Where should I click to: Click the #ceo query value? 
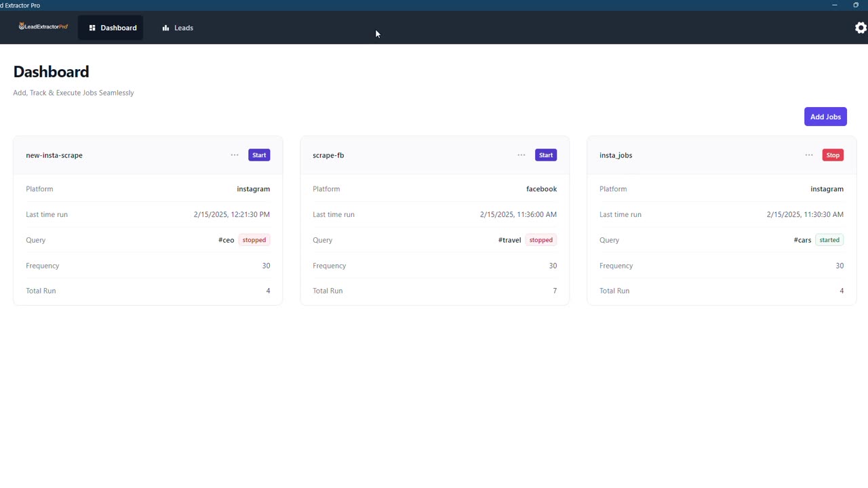226,240
